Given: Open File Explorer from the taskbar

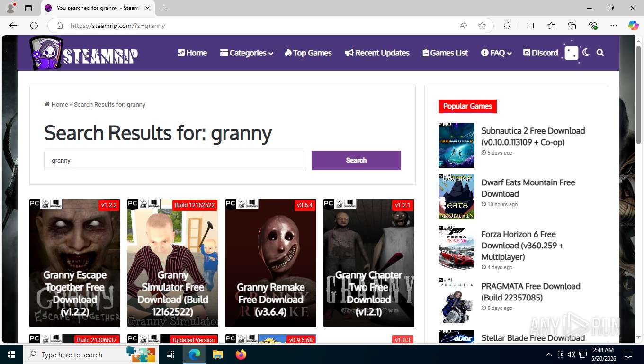Looking at the screenshot, I should pos(217,355).
